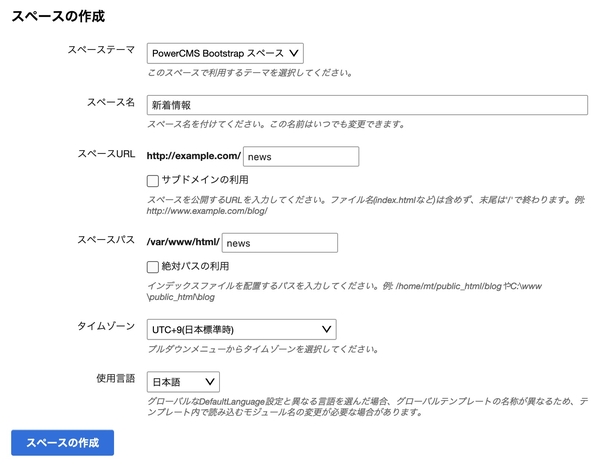600x465 pixels.
Task: Click the スペーステーマ field label
Action: pyautogui.click(x=101, y=50)
